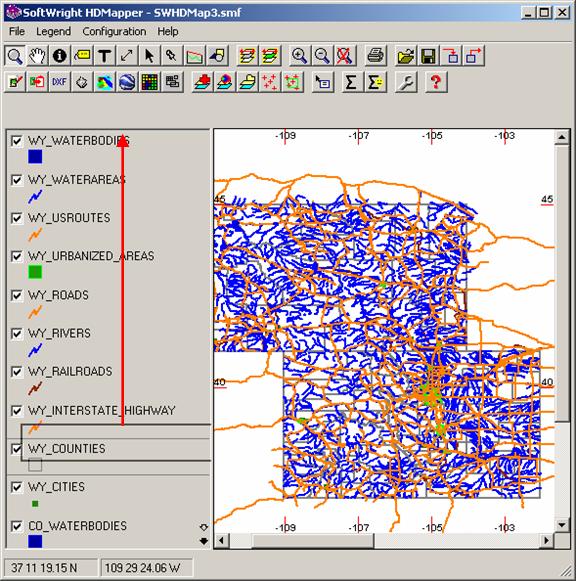Open the File menu

(x=17, y=31)
